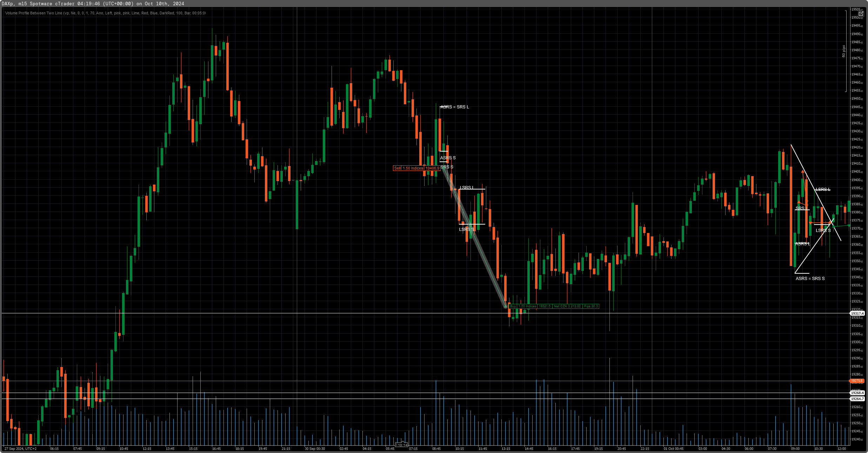Image resolution: width=868 pixels, height=453 pixels.
Task: Click the 19268.4 horizontal line label
Action: point(857,393)
